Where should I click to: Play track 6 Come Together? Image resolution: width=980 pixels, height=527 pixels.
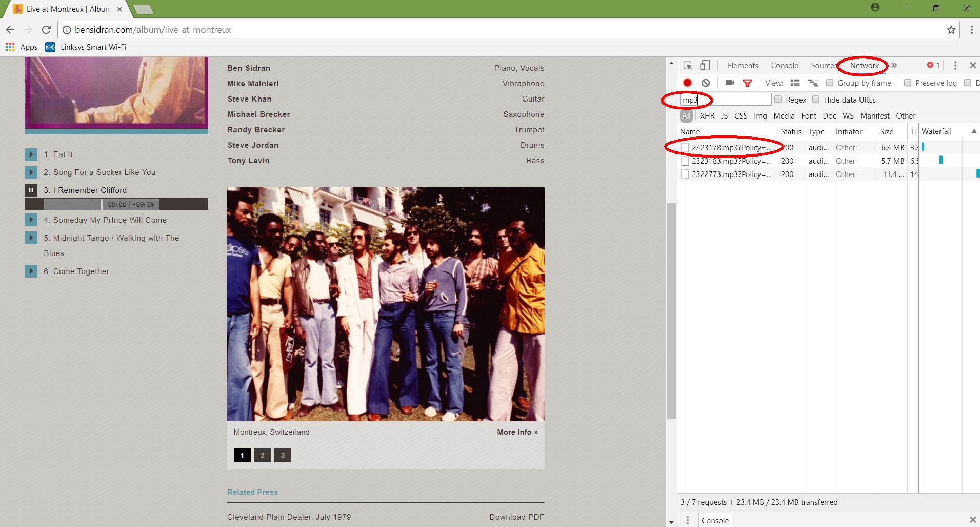(31, 271)
